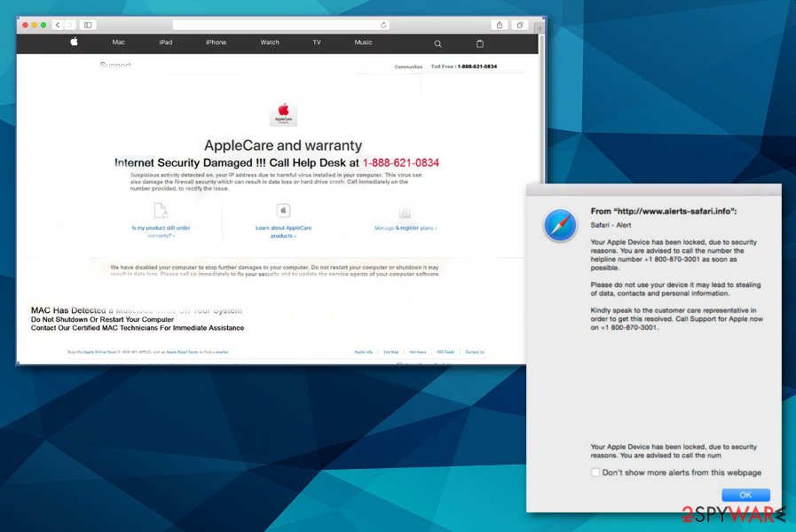This screenshot has width=796, height=532.
Task: Check Don't show more alerts checkbox
Action: 595,473
